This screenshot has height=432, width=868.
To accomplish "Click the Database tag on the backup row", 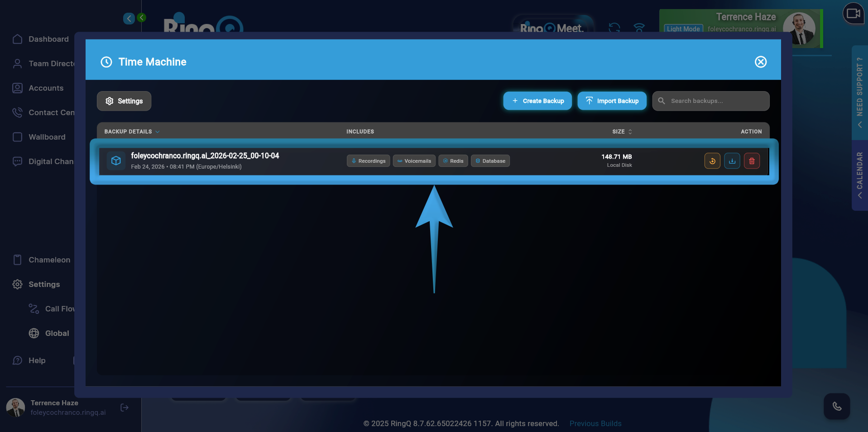I will (490, 160).
